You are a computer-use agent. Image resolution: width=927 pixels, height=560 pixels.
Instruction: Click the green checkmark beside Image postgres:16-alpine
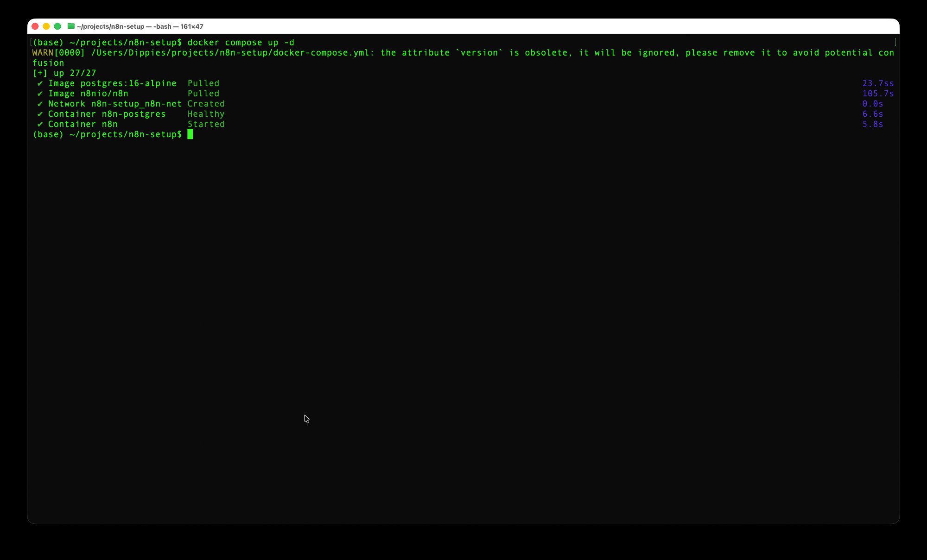click(x=41, y=83)
